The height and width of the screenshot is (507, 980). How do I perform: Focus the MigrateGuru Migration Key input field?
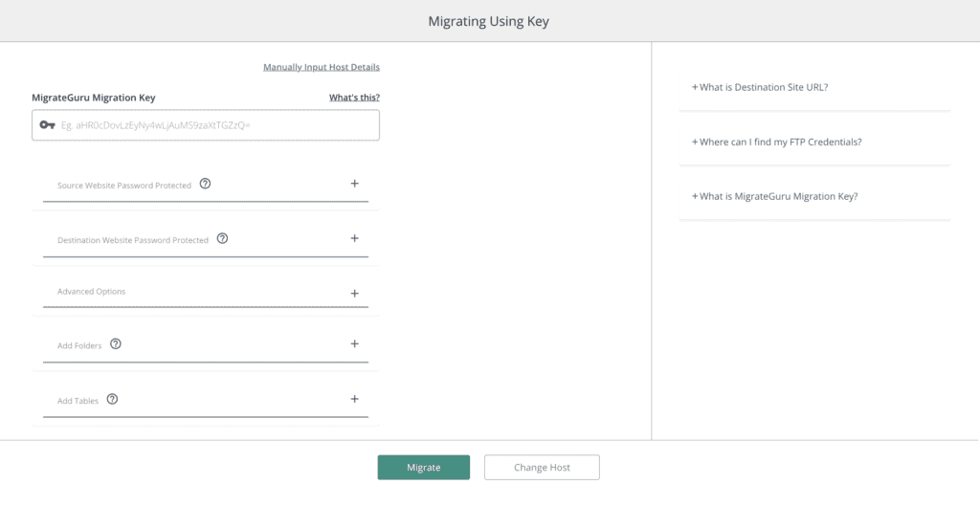click(206, 125)
